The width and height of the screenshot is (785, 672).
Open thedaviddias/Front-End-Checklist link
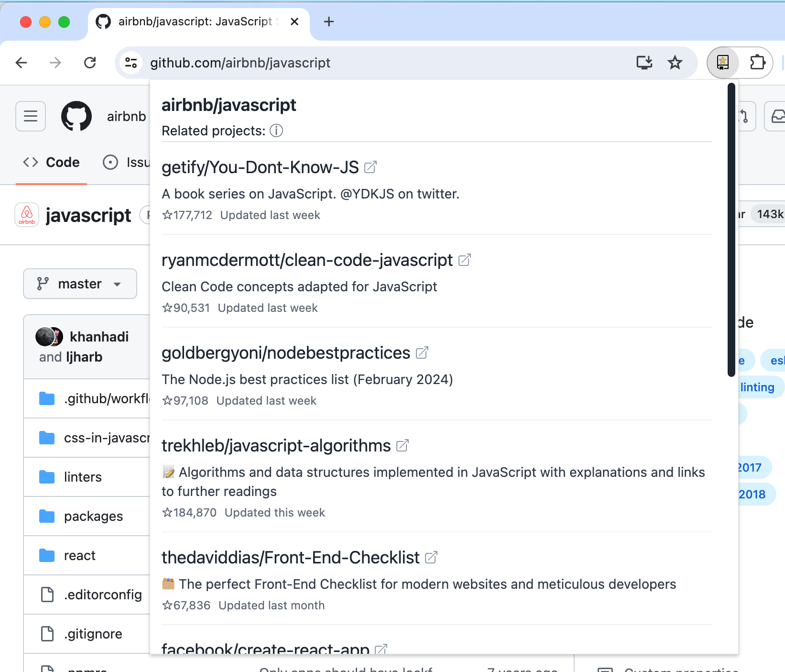coord(290,558)
